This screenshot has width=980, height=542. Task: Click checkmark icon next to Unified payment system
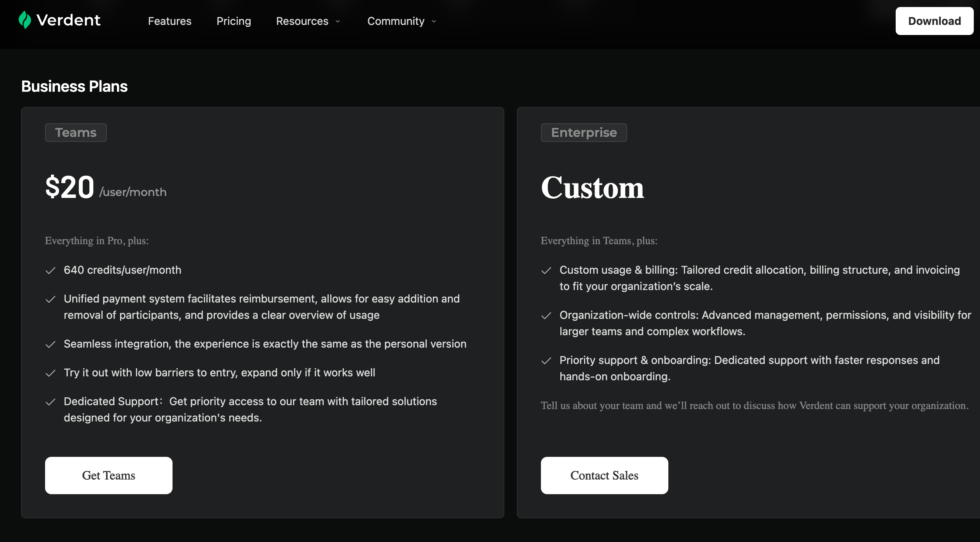tap(51, 299)
